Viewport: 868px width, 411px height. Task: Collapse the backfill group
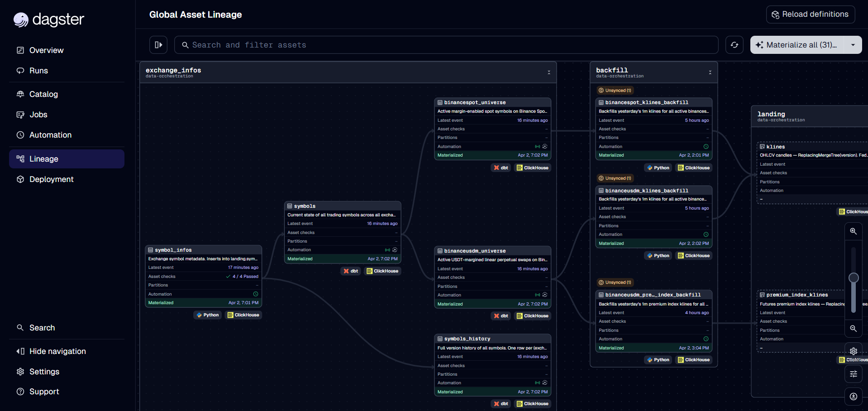[710, 72]
